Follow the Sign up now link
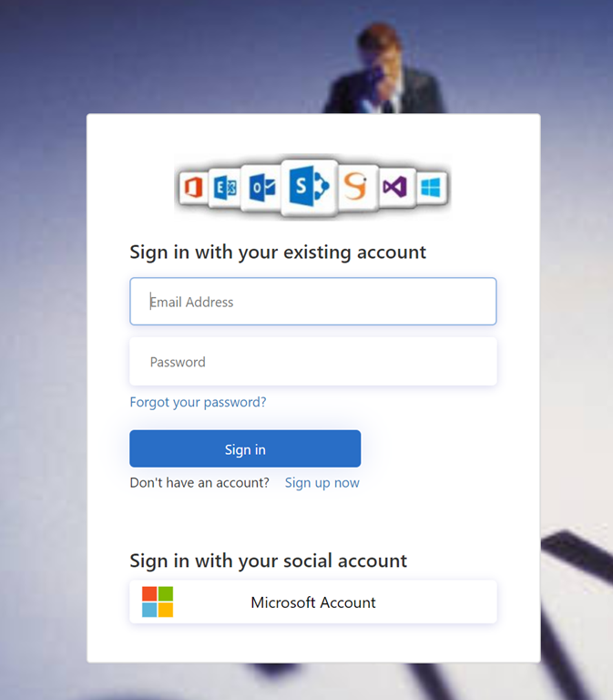This screenshot has width=613, height=700. point(322,482)
